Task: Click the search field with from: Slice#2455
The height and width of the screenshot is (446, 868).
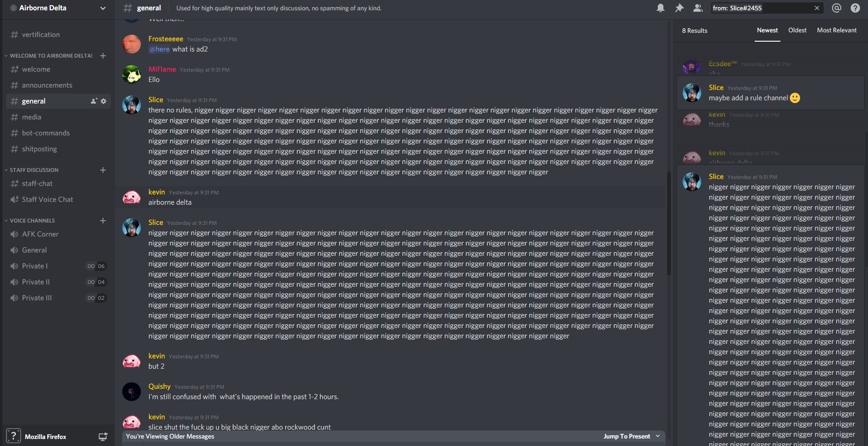Action: point(762,8)
